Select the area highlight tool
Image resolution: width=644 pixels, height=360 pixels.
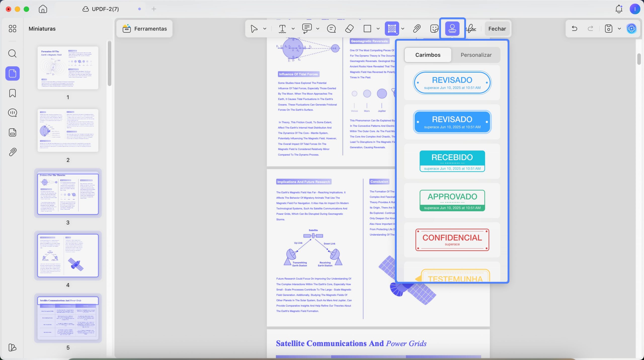[x=392, y=29]
